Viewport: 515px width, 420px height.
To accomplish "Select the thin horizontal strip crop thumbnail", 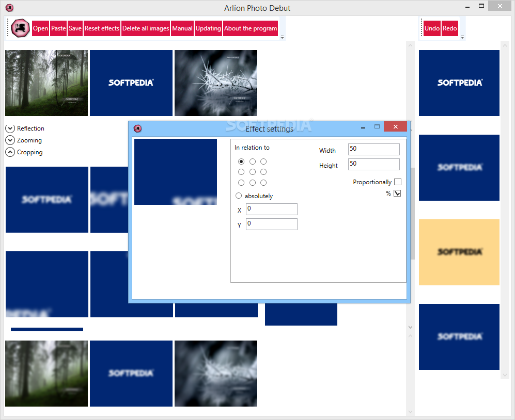I will pos(47,329).
